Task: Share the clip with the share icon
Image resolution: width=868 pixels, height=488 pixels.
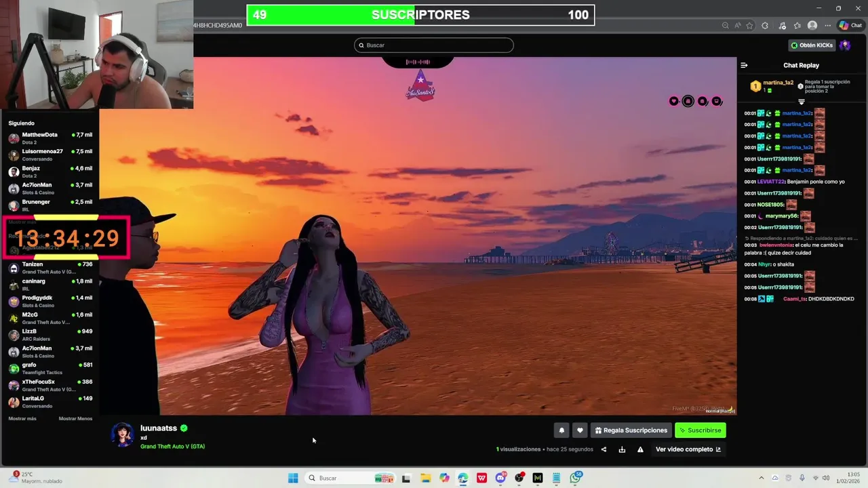Action: coord(604,449)
